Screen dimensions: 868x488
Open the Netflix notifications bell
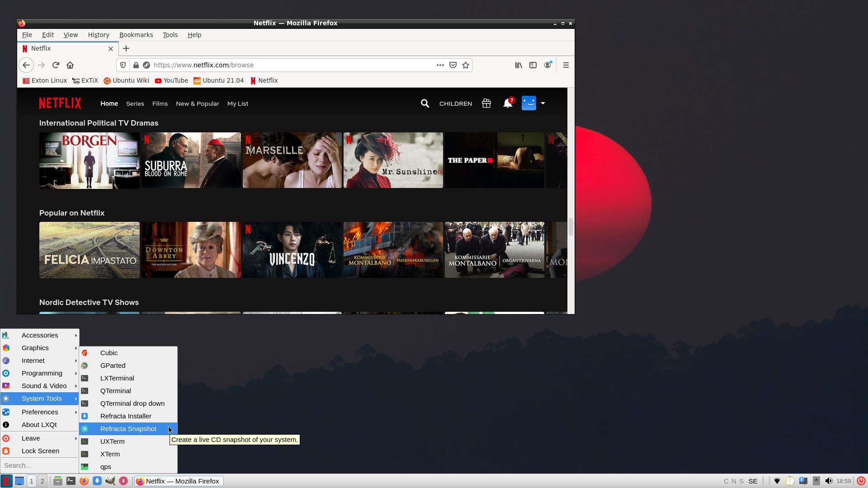pos(508,103)
